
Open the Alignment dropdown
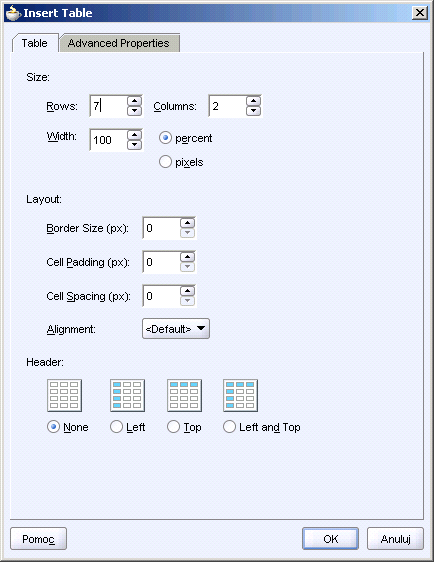(x=176, y=329)
